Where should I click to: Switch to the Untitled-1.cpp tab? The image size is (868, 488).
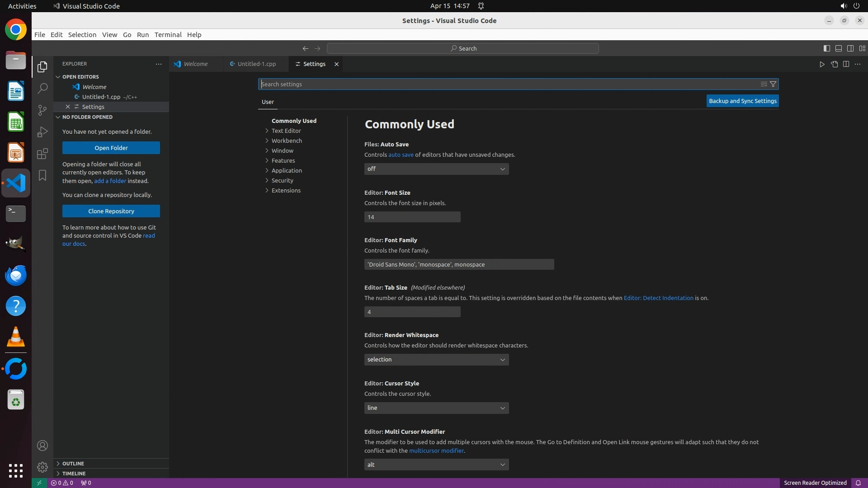click(256, 64)
